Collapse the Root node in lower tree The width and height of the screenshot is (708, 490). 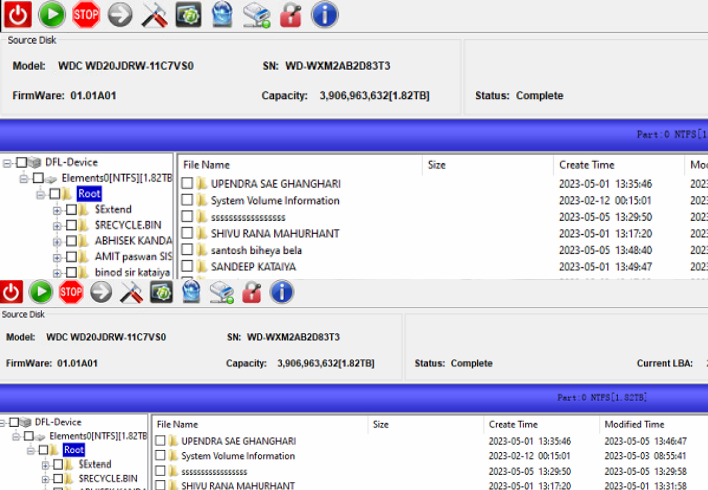click(31, 450)
